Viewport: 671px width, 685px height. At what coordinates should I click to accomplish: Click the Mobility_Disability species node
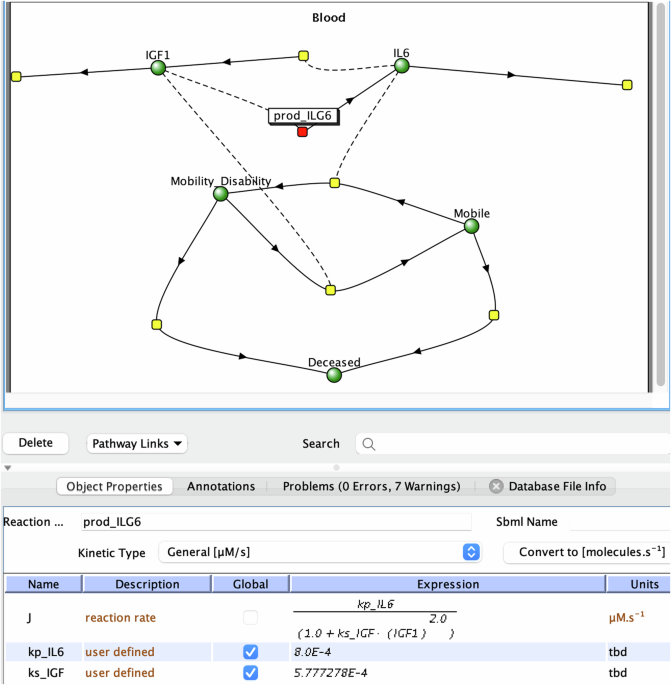(221, 194)
